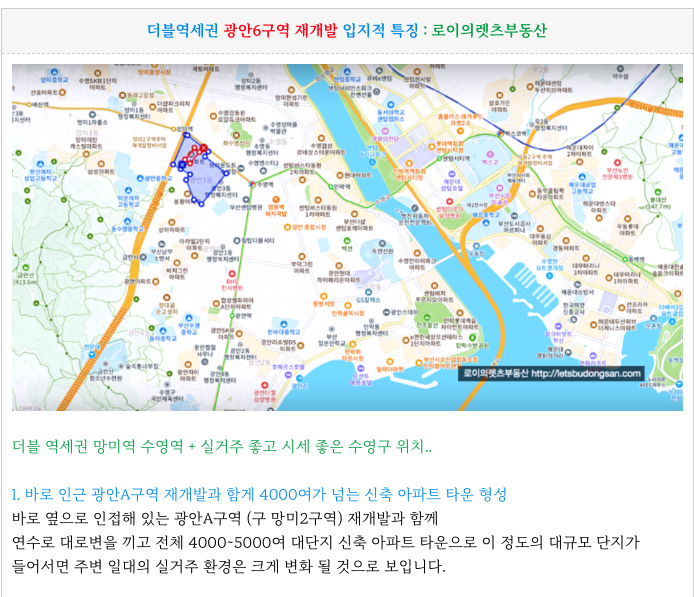Click the 약수암 temple icon

(621, 69)
